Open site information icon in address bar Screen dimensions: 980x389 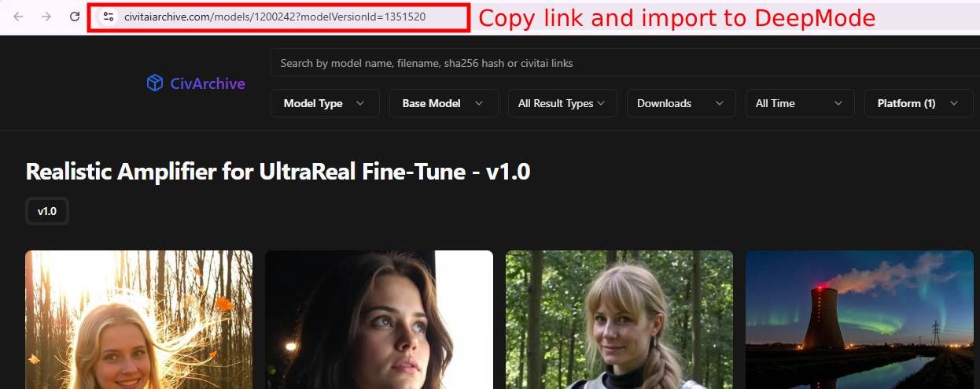tap(109, 17)
